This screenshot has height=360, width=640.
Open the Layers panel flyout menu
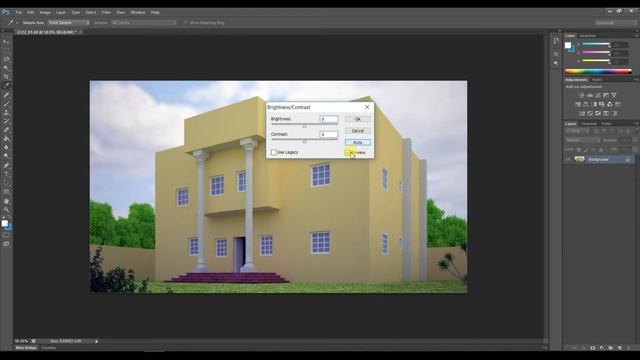[636, 124]
